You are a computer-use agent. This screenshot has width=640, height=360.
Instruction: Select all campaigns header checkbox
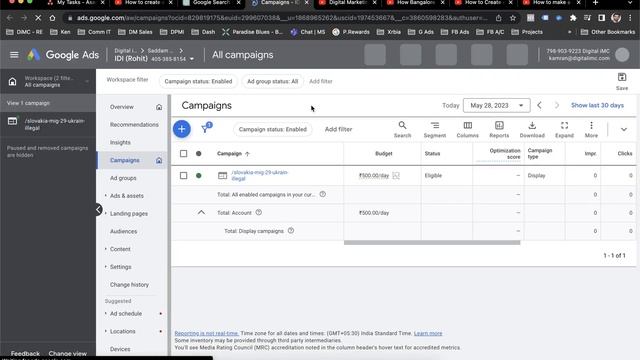click(x=184, y=153)
